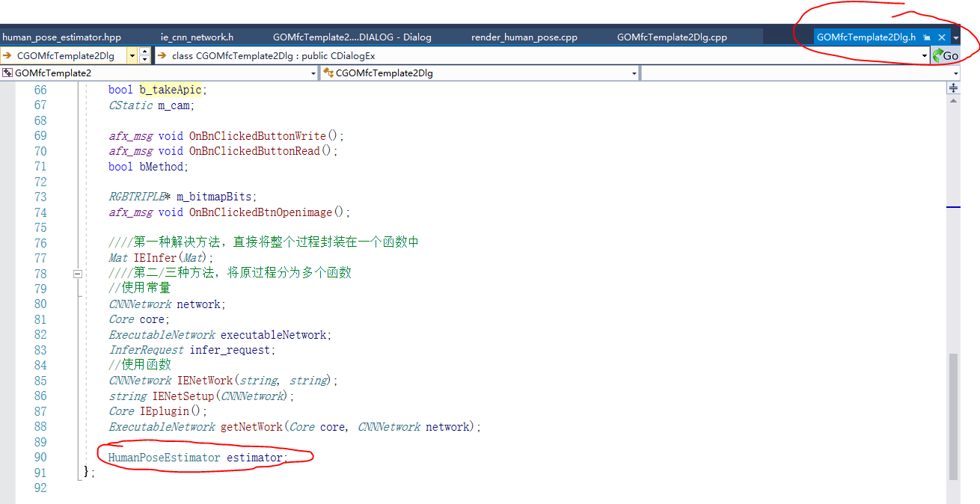Click HumanPoseEstimator estimator on line 90
Screen dimensions: 980x504
(197, 458)
